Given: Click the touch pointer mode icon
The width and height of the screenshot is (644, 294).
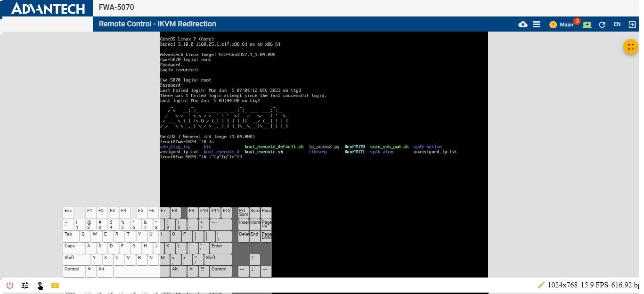Looking at the screenshot, I should [40, 285].
